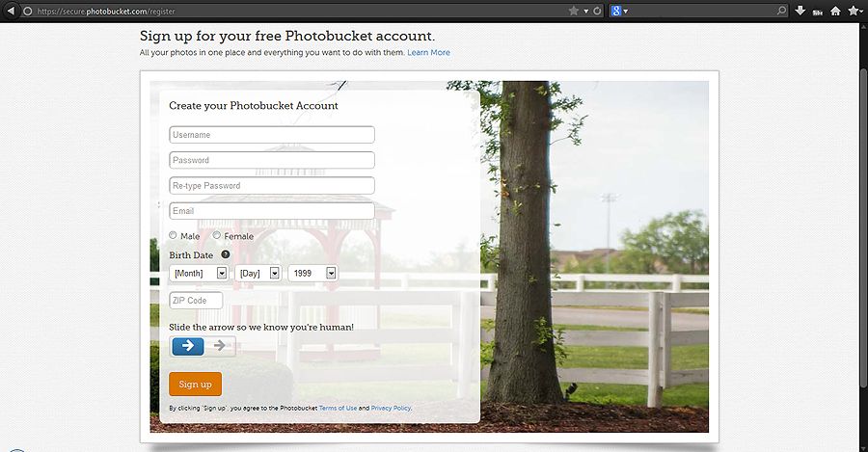
Task: Open the birth year 1999 dropdown
Action: click(x=312, y=273)
